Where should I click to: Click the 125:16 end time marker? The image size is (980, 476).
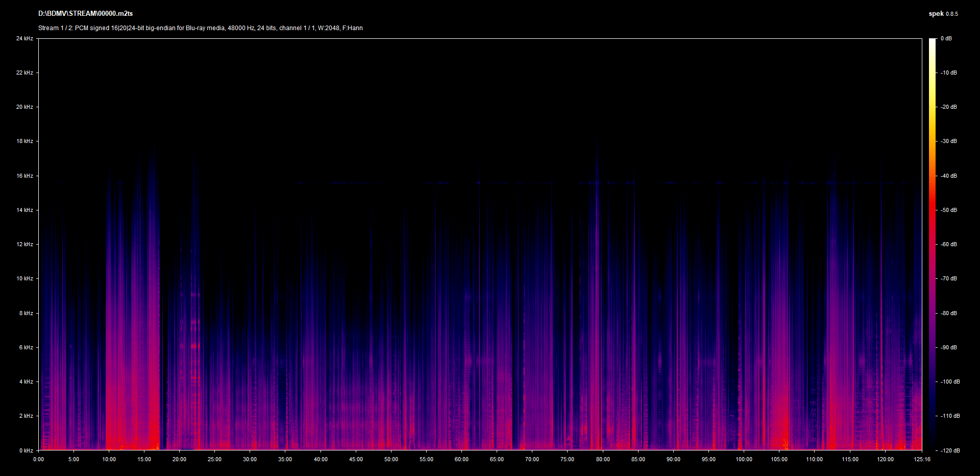pos(922,459)
